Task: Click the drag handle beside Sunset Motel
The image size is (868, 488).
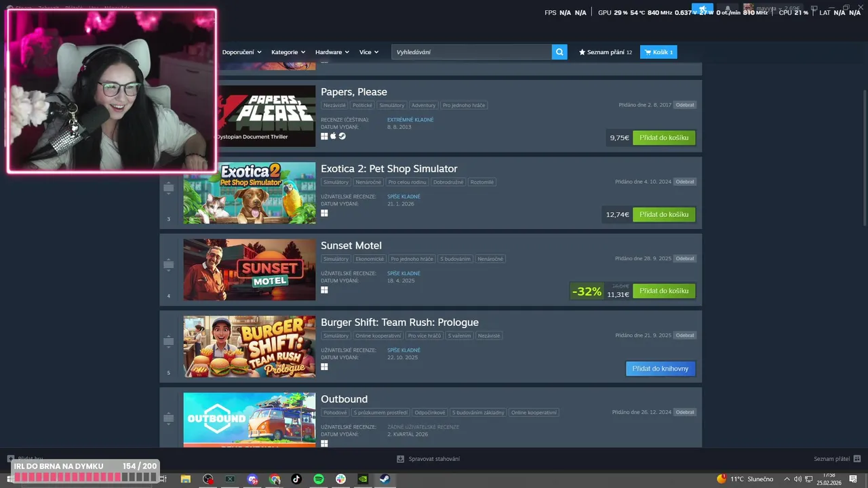Action: tap(169, 264)
